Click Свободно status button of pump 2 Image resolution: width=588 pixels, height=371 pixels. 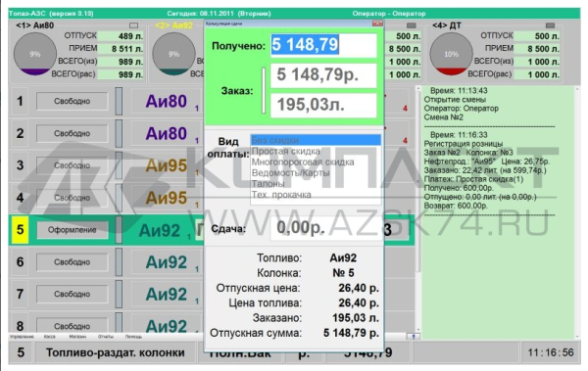[72, 133]
